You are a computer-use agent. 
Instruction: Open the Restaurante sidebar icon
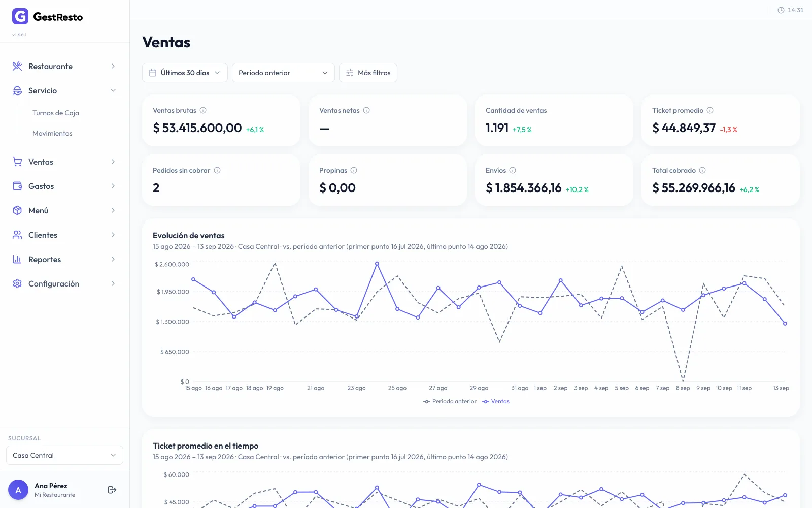pos(17,66)
